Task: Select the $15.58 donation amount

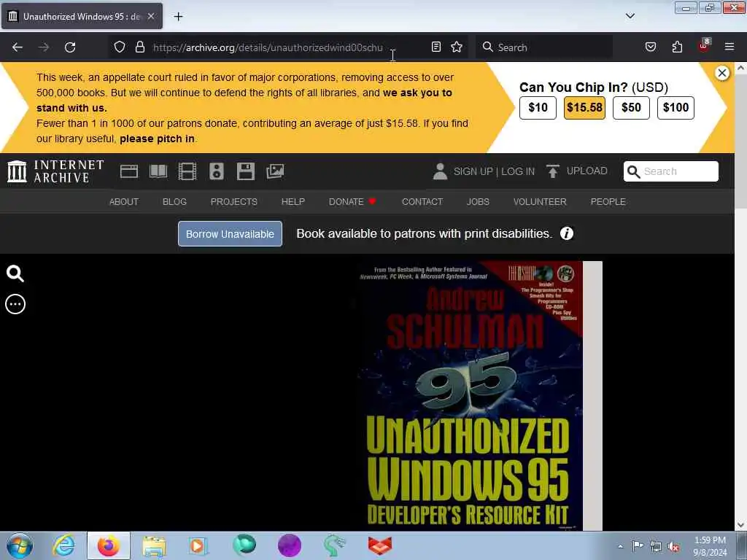Action: click(x=584, y=108)
